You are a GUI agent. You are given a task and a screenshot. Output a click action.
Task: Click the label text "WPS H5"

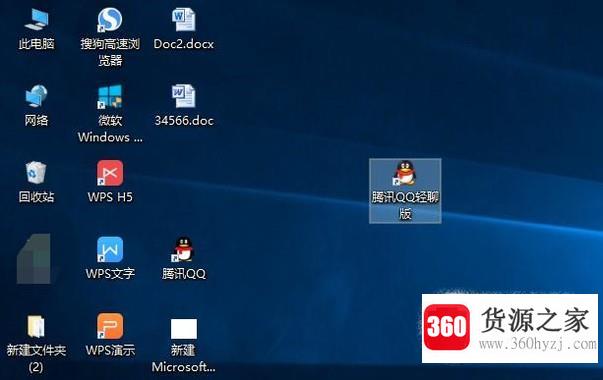click(110, 197)
